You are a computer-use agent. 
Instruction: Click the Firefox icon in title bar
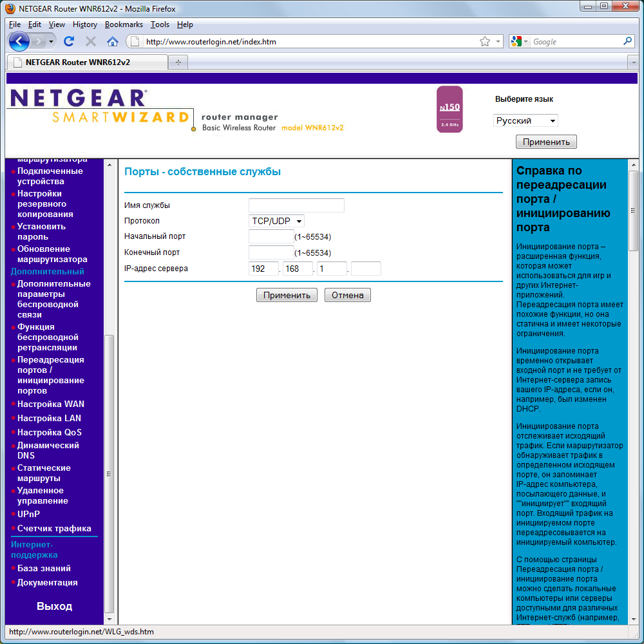[x=10, y=8]
